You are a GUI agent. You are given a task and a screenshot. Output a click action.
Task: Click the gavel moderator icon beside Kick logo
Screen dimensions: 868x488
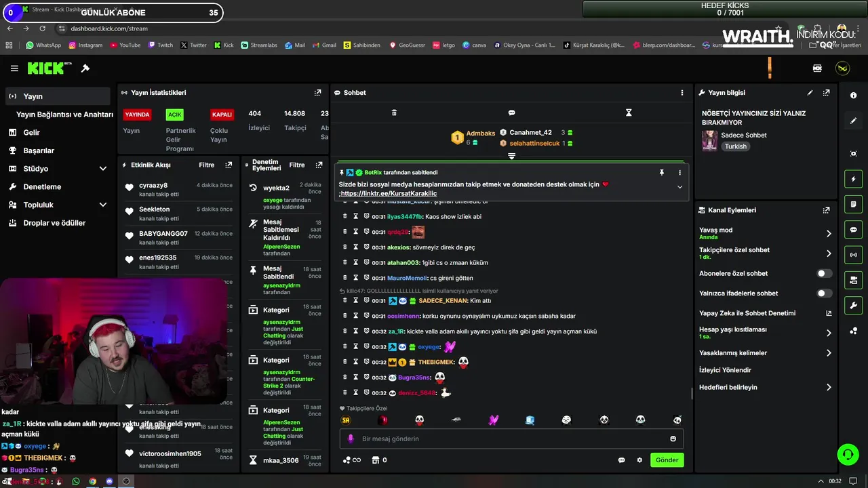[x=85, y=68]
